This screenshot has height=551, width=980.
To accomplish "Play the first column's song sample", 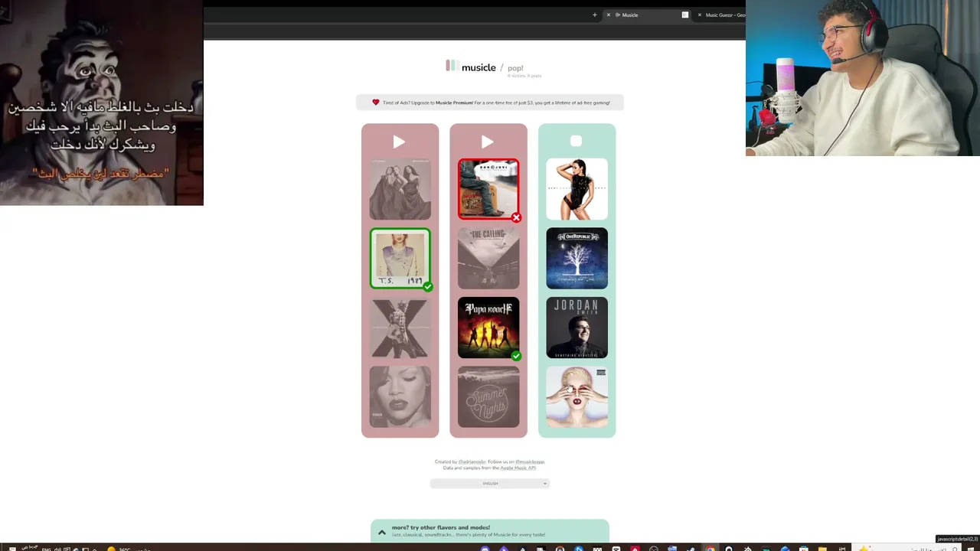I will point(399,142).
